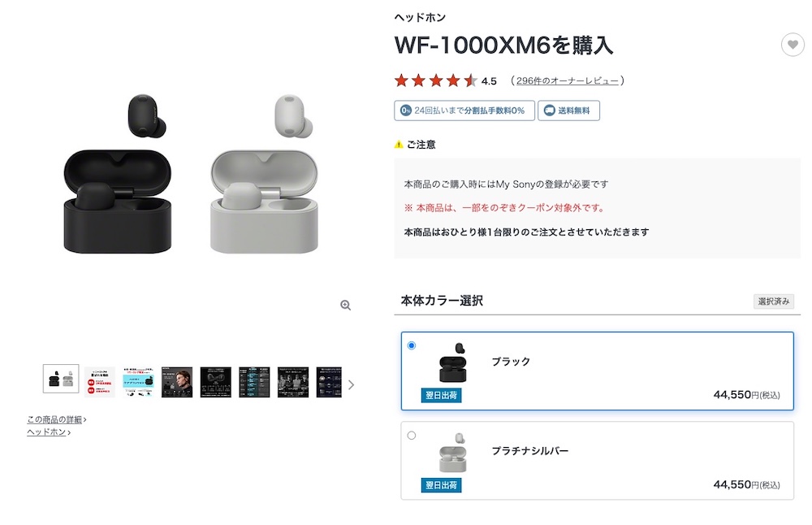Click the yellow warning ご注意 icon
The width and height of the screenshot is (812, 525).
pos(399,145)
